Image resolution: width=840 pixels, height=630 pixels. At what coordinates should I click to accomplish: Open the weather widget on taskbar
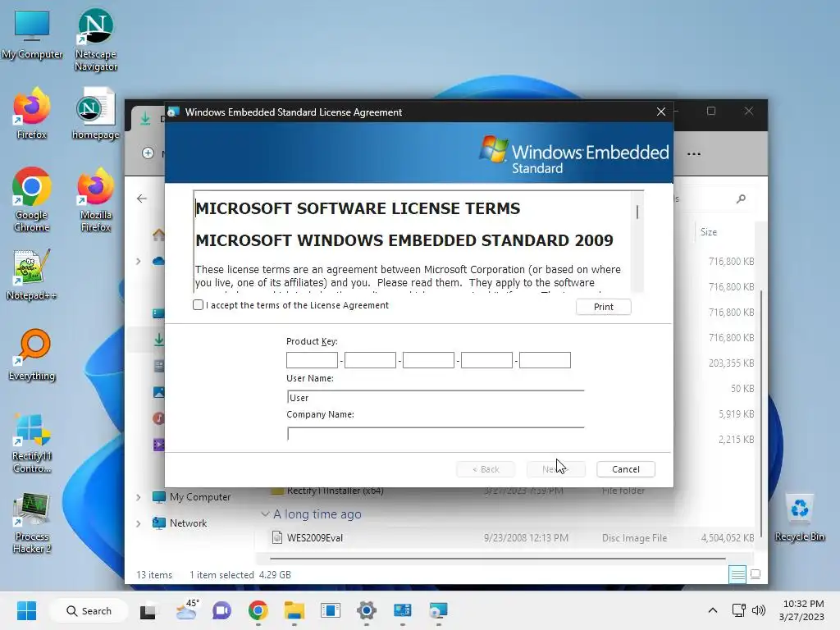186,610
